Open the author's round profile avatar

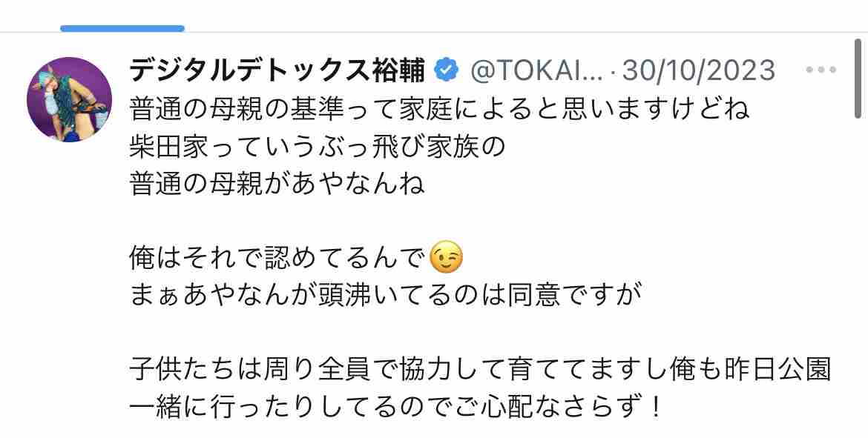69,99
